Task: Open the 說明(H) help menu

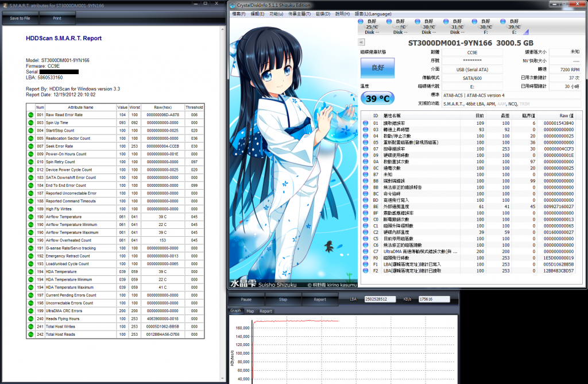Action: click(x=342, y=14)
